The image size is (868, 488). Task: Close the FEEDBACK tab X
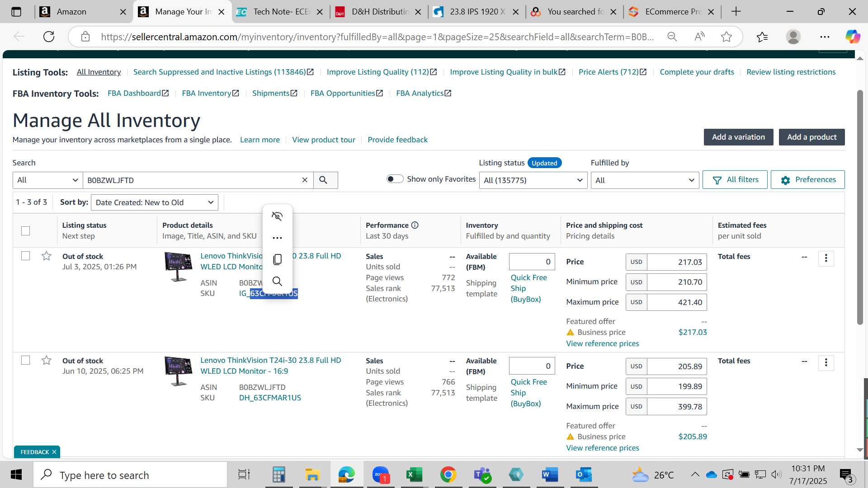54,452
